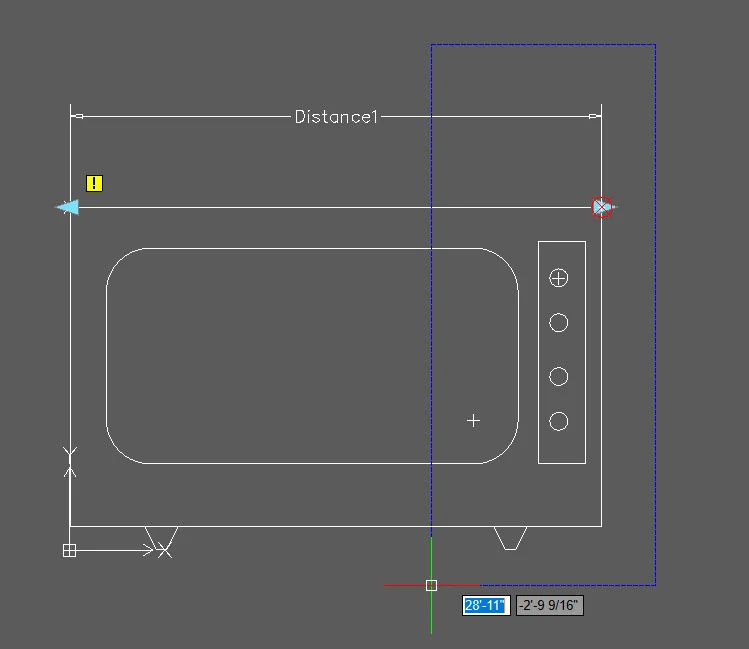This screenshot has height=649, width=749.
Task: Click the right arrowhead of Distance1 dimension
Action: [594, 117]
